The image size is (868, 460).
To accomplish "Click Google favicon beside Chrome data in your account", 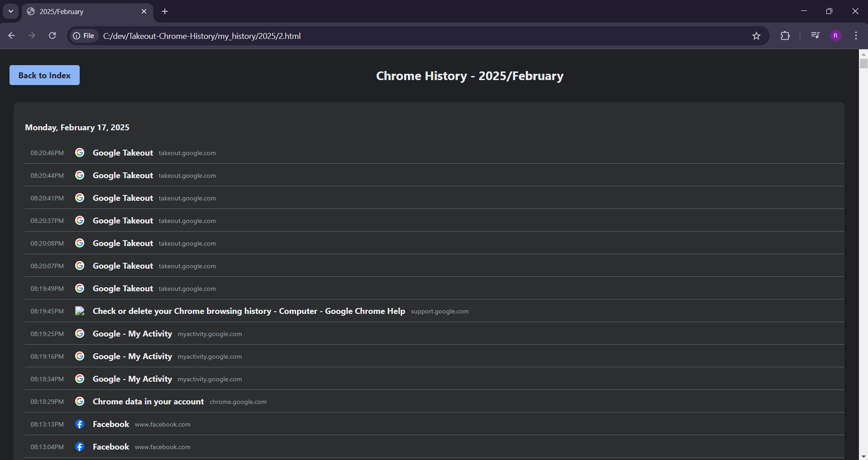I will click(80, 401).
